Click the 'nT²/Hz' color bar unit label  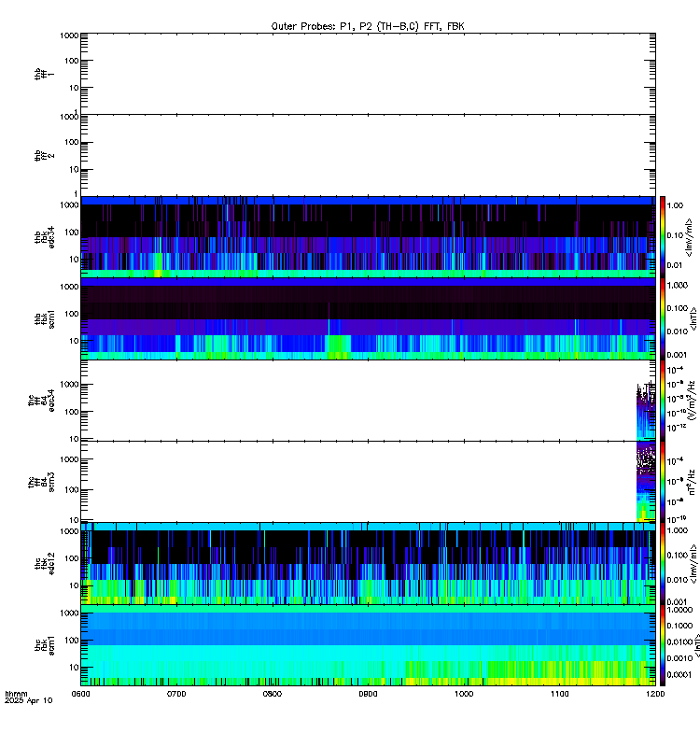coord(693,482)
